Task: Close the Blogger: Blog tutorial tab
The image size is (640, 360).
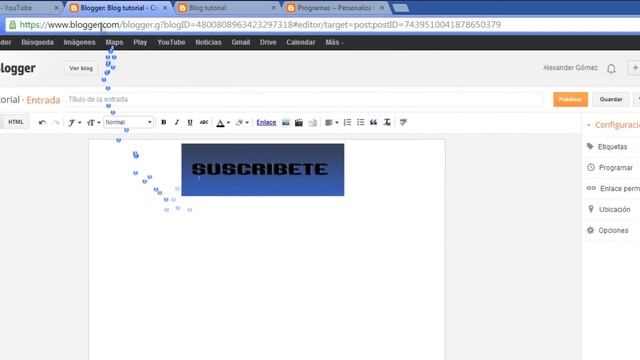Action: pyautogui.click(x=165, y=8)
